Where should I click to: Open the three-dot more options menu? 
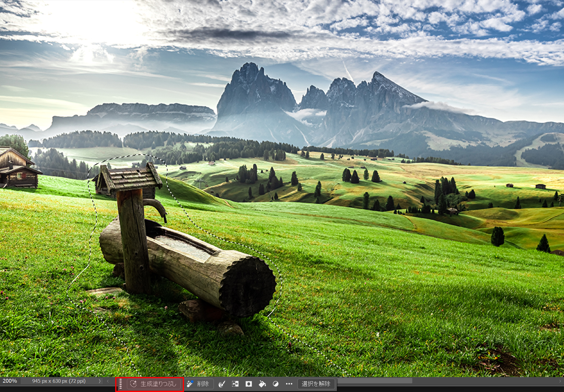289,384
